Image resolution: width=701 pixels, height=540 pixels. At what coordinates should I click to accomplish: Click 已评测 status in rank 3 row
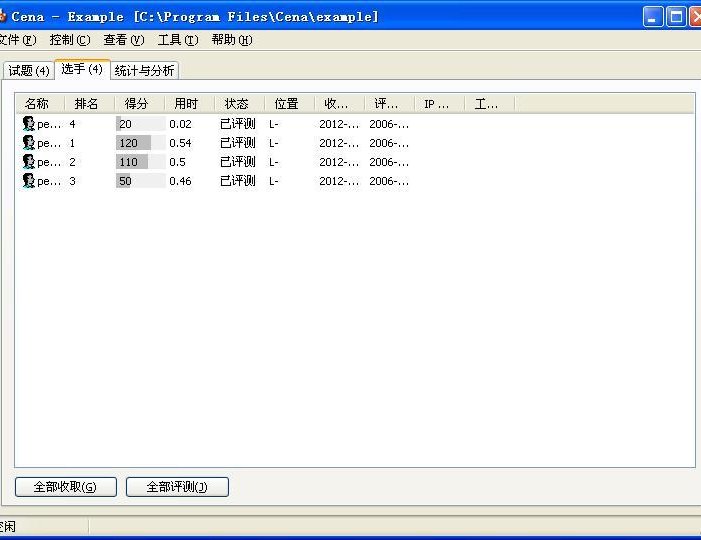pyautogui.click(x=238, y=181)
